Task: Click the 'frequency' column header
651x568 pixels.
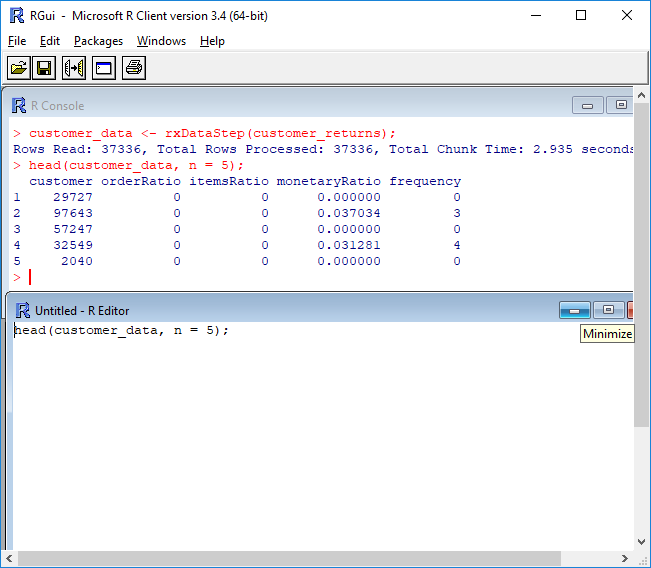Action: tap(425, 181)
